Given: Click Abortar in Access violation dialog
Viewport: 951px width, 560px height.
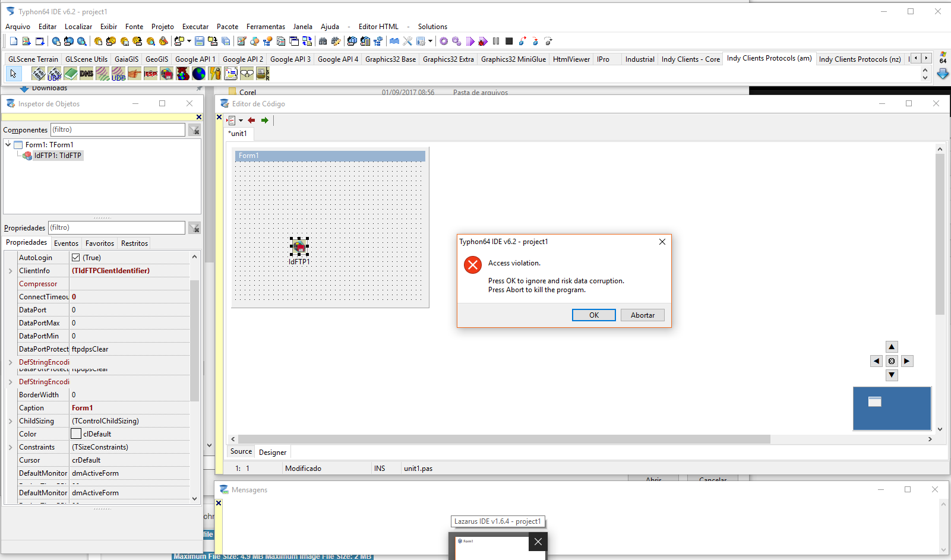Looking at the screenshot, I should 643,315.
